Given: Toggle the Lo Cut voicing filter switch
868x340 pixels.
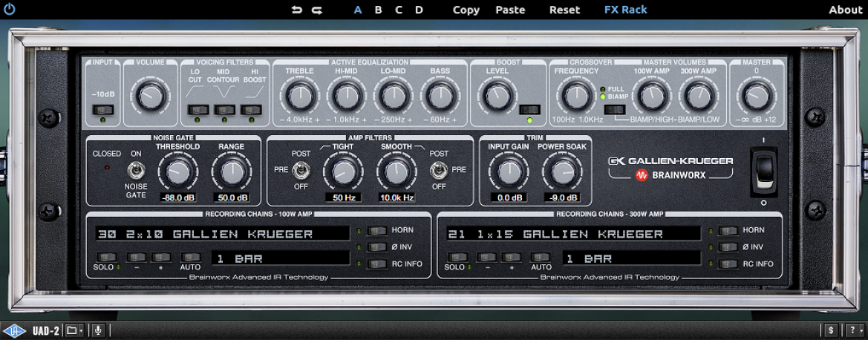Looking at the screenshot, I should [198, 109].
